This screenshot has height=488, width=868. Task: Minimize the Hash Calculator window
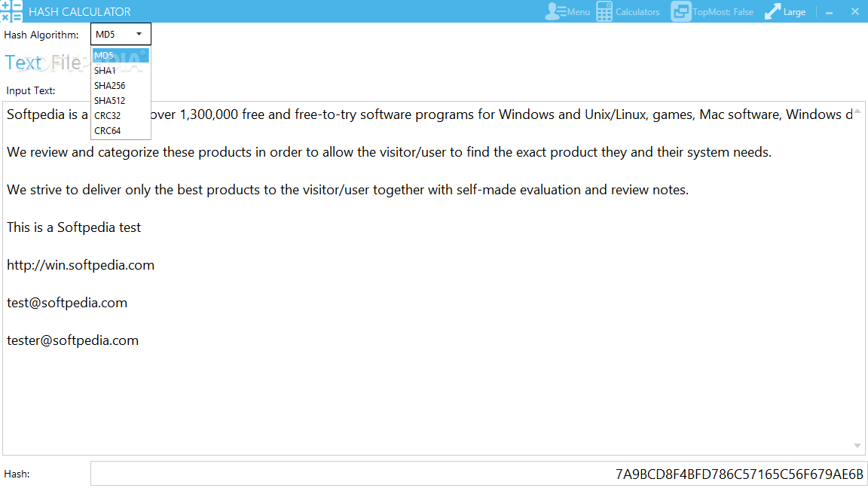tap(829, 12)
